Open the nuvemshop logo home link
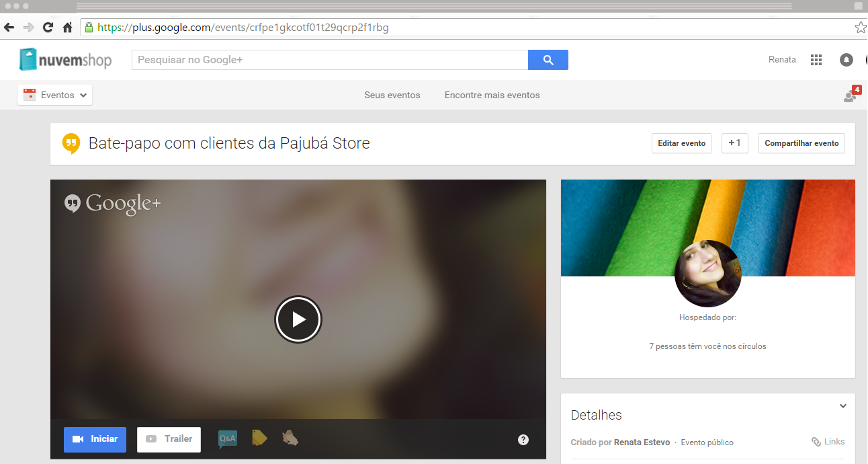The image size is (868, 464). (65, 59)
